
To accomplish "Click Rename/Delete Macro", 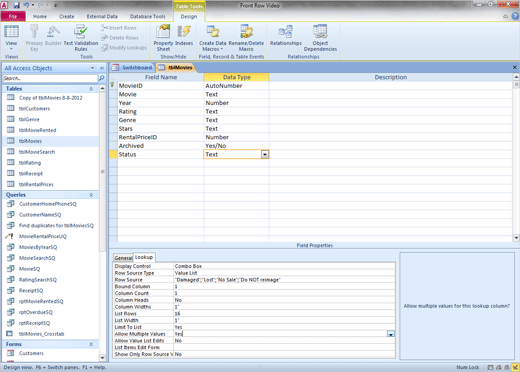I will pos(246,37).
